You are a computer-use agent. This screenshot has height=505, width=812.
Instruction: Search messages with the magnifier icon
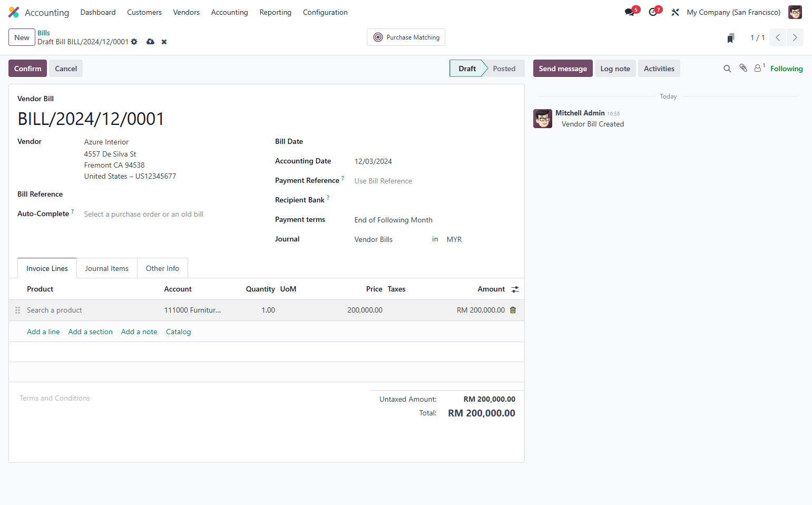[727, 69]
